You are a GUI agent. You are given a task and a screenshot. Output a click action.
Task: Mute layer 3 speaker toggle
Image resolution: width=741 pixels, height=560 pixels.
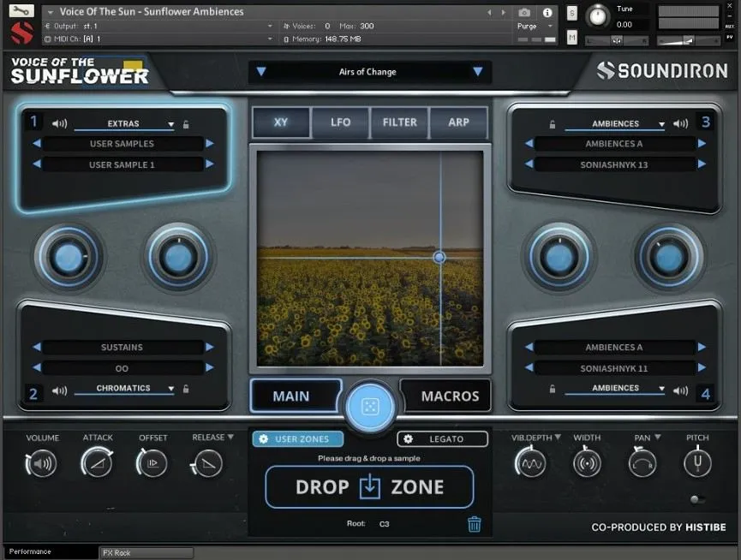coord(680,123)
